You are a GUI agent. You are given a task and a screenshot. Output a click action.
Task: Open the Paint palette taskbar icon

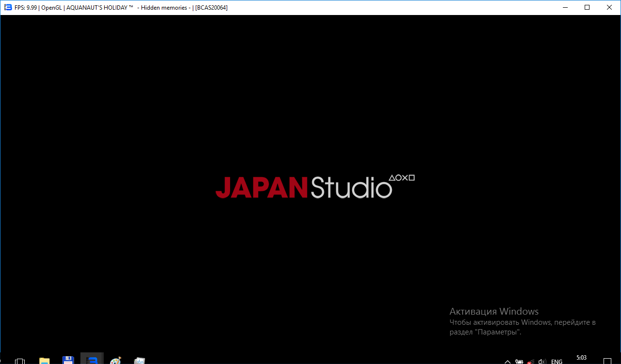coord(115,360)
